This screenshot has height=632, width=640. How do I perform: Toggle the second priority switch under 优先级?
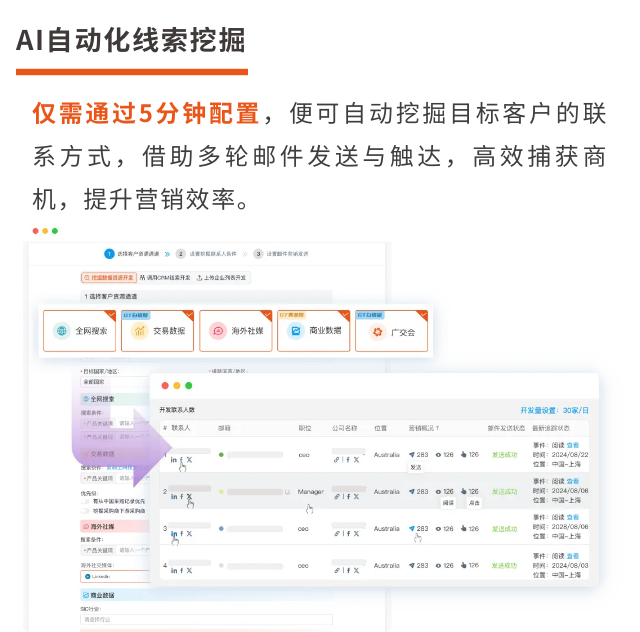(x=85, y=511)
